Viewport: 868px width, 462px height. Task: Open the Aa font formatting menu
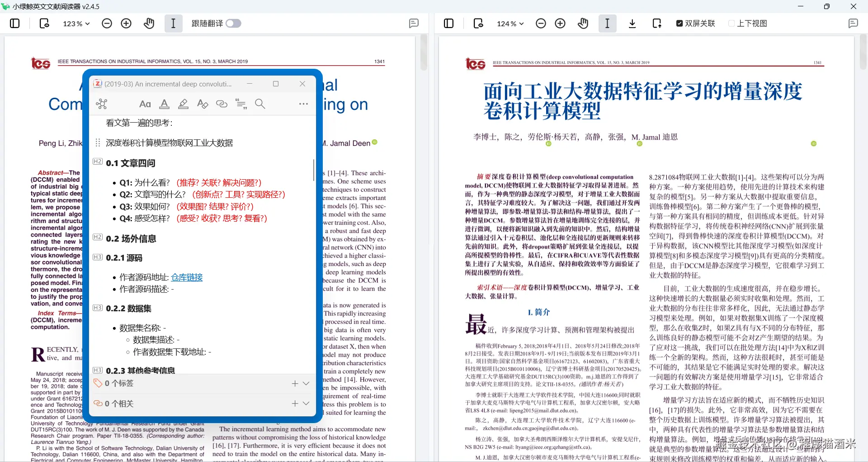(x=145, y=104)
